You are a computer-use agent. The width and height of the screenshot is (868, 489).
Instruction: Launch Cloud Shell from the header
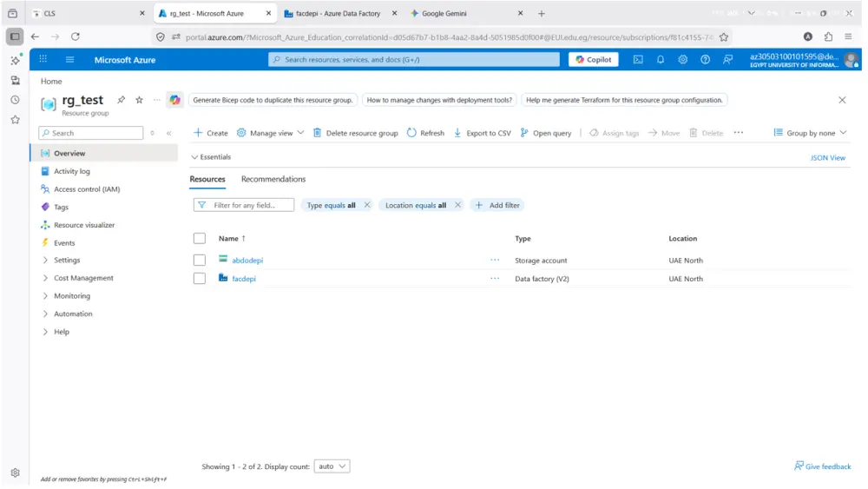coord(638,60)
